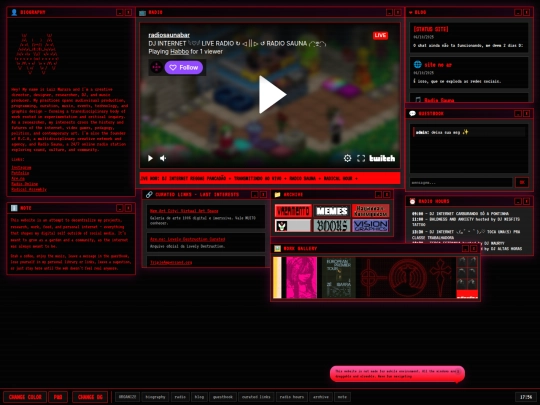This screenshot has height=405, width=540.
Task: Click the Work Gallery picture icon
Action: coord(277,248)
